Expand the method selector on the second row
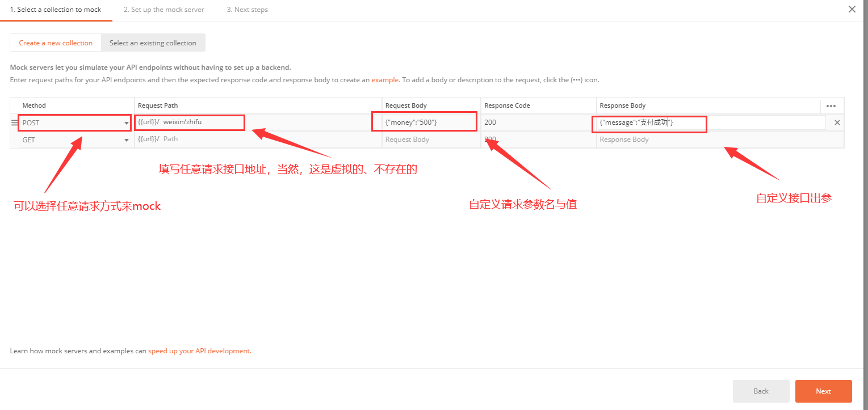This screenshot has width=868, height=410. pyautogui.click(x=127, y=140)
